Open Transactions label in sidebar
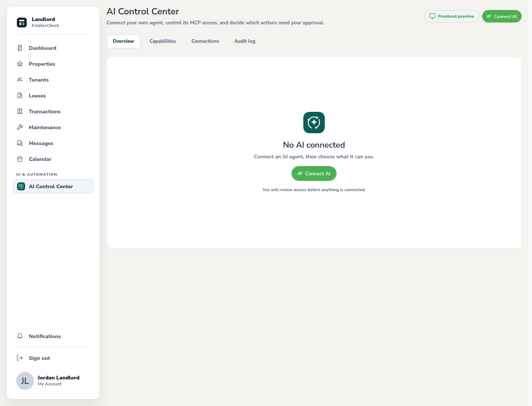Screen dimensions: 532x406 click(x=45, y=111)
